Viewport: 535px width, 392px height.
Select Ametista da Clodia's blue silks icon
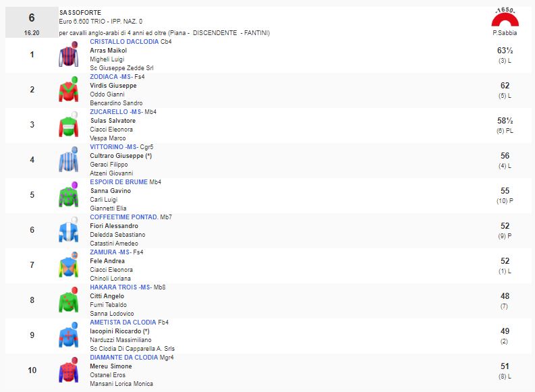tap(69, 336)
